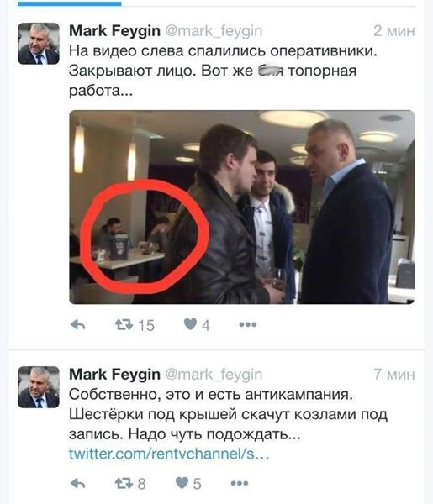Open the attached photo with red circle
This screenshot has height=504, width=433.
242,207
